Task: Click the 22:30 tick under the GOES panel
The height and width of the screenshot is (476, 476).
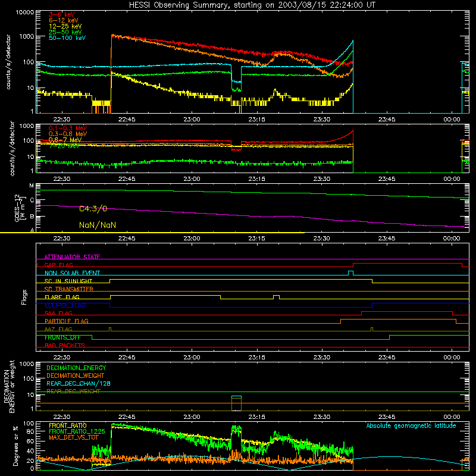Action: tap(62, 239)
